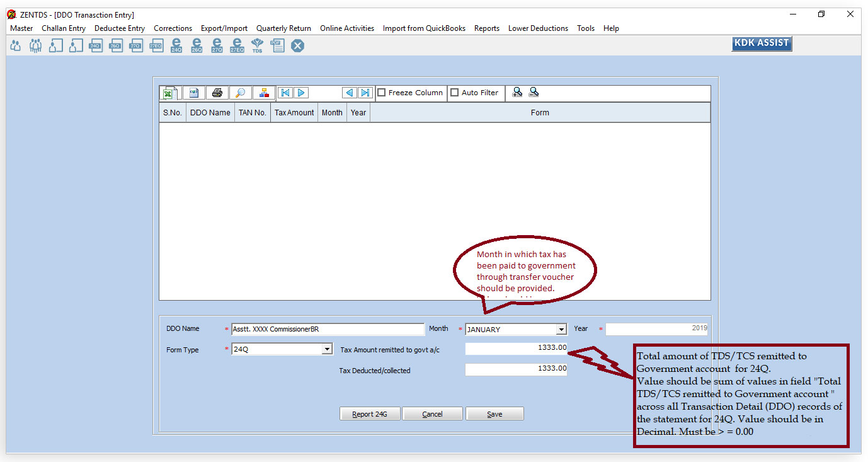The width and height of the screenshot is (868, 462).
Task: Open the Help menu
Action: 611,28
